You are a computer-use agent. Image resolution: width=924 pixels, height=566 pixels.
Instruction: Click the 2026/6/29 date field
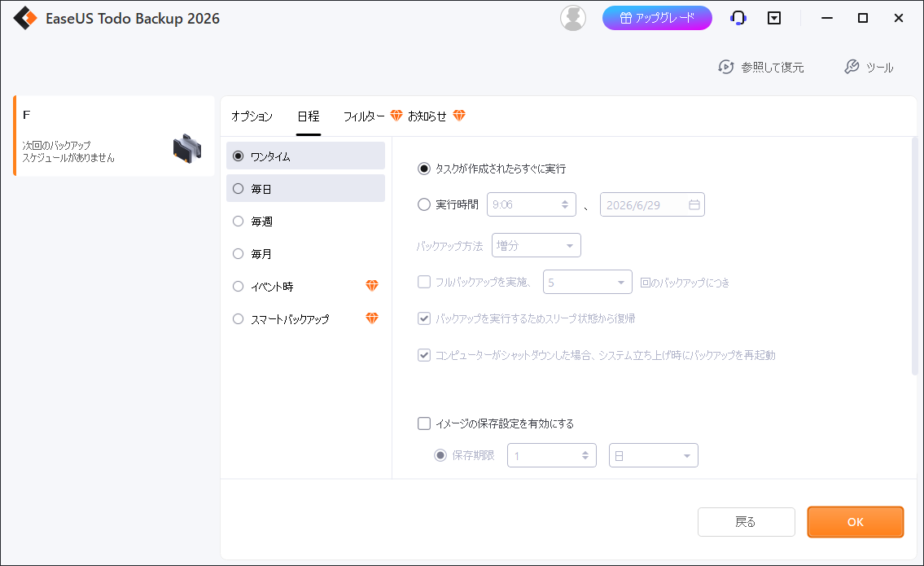pos(652,204)
